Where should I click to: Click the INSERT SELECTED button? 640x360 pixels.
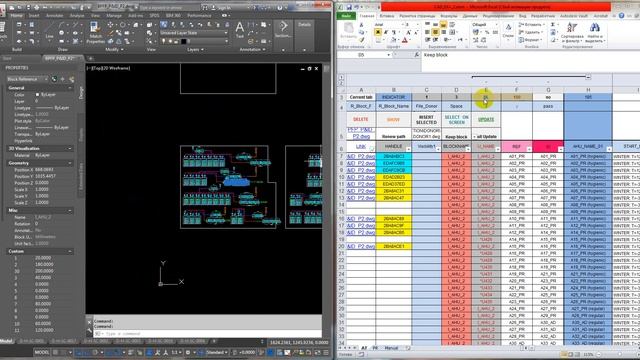[x=427, y=120]
